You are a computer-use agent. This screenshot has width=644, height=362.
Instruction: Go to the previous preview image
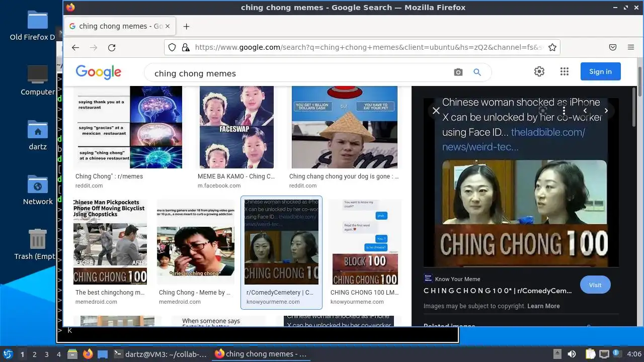(585, 111)
